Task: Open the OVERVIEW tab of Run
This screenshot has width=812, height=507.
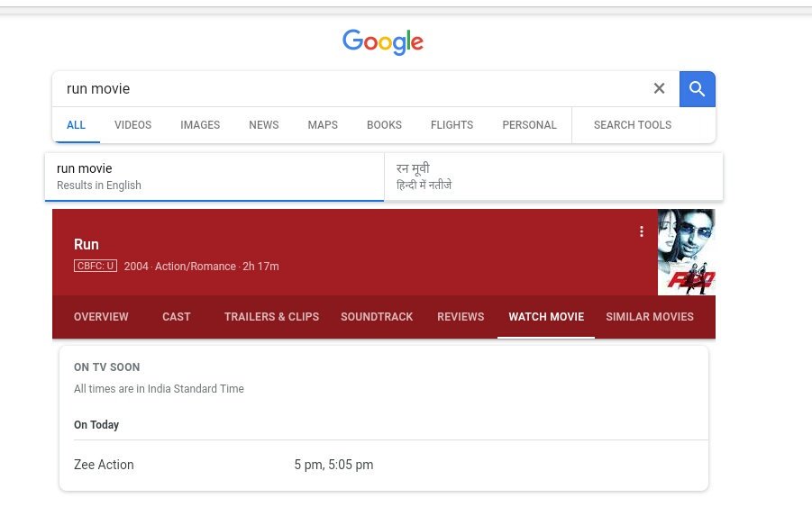Action: pyautogui.click(x=101, y=317)
